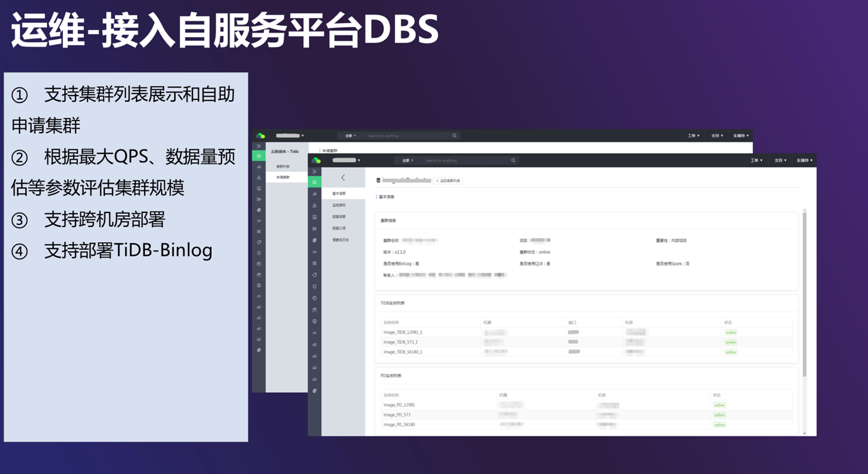Click the 支持部署TiDB-Binlog bullet on the slide

click(128, 250)
